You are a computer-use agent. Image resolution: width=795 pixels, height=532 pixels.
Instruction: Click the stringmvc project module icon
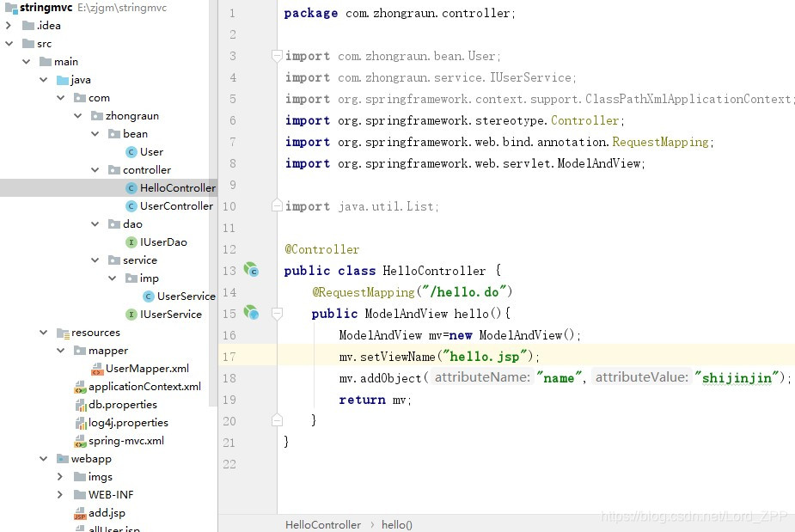coord(11,8)
